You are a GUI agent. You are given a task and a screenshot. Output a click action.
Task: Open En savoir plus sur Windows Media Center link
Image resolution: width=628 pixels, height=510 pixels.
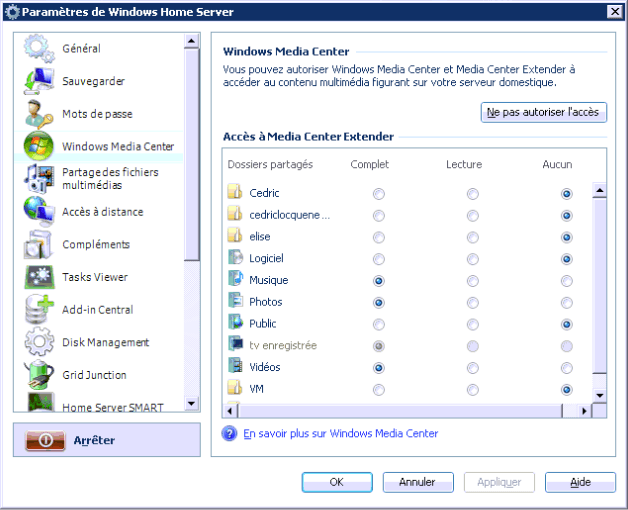click(x=340, y=433)
